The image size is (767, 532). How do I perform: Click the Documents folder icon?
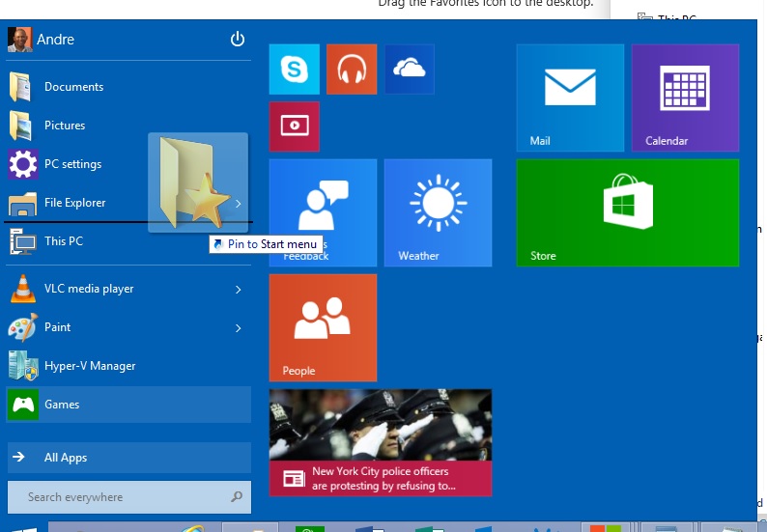tap(20, 87)
